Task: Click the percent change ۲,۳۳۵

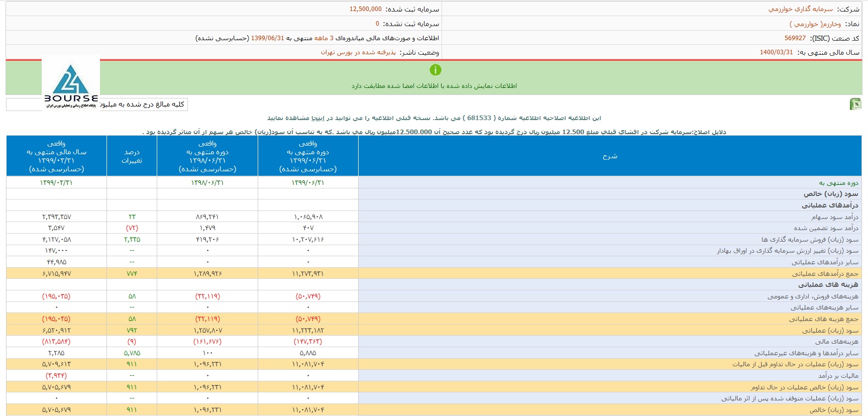Action: [x=132, y=240]
